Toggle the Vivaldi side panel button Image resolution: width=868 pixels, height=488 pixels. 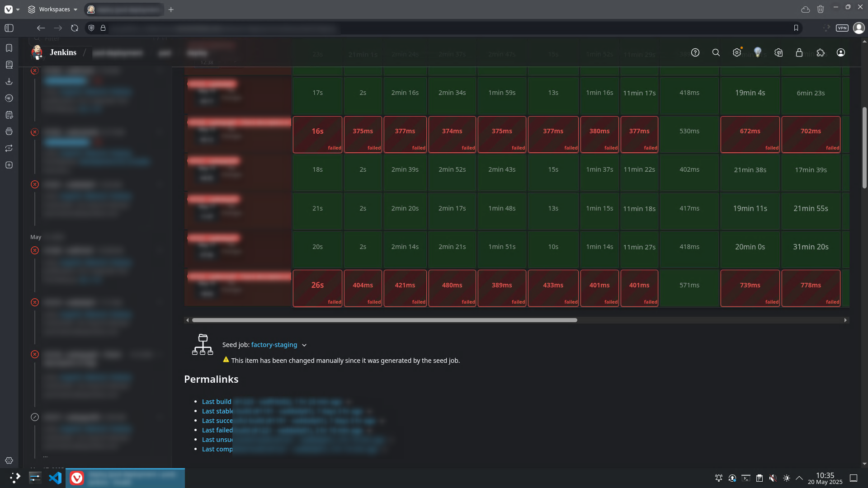pyautogui.click(x=9, y=28)
